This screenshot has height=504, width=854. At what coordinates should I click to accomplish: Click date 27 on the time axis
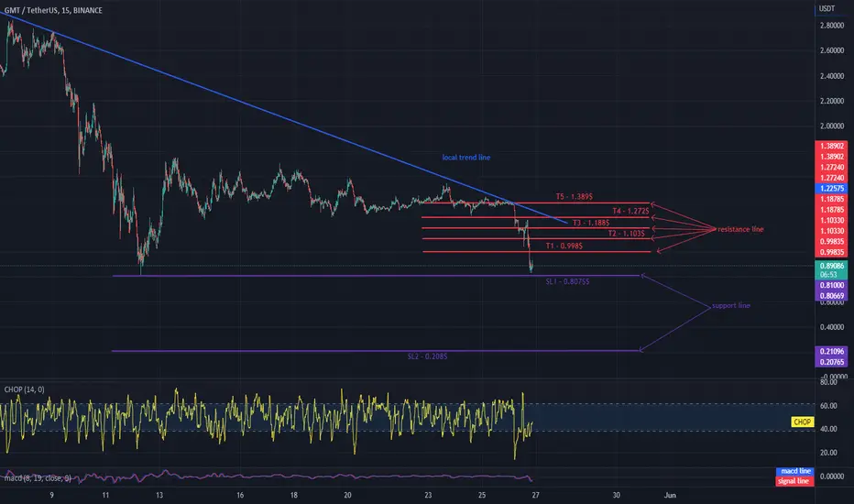[535, 495]
